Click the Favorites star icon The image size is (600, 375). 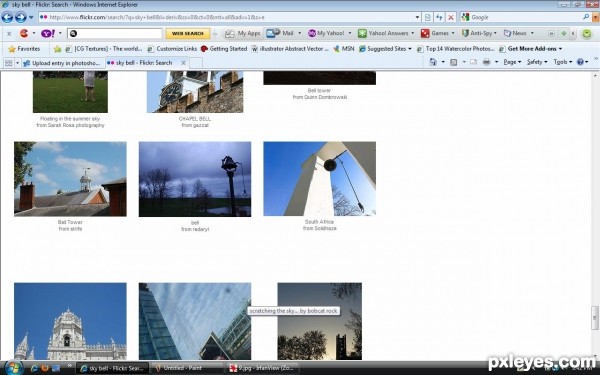(12, 49)
